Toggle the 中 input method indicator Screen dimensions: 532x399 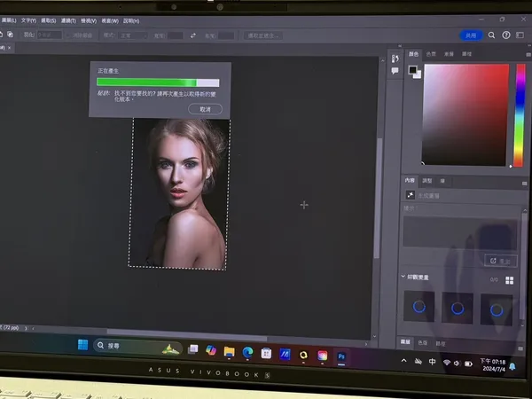pos(432,362)
